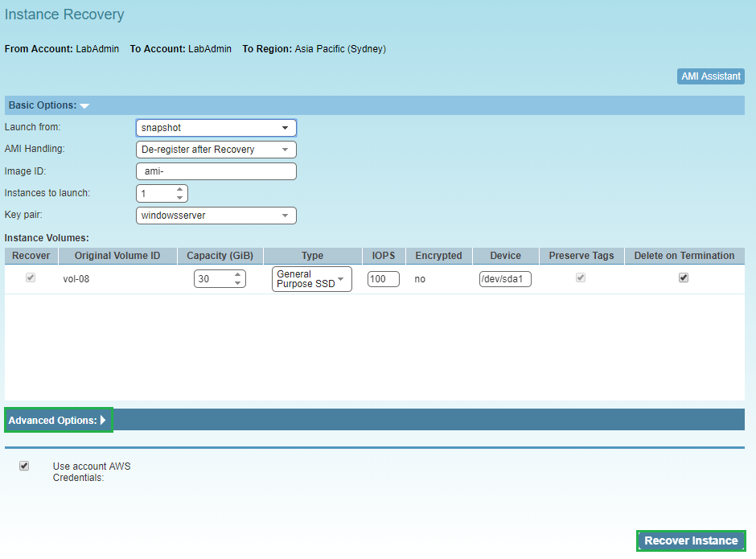The width and height of the screenshot is (756, 559).
Task: Click the IOPS input field
Action: (383, 279)
